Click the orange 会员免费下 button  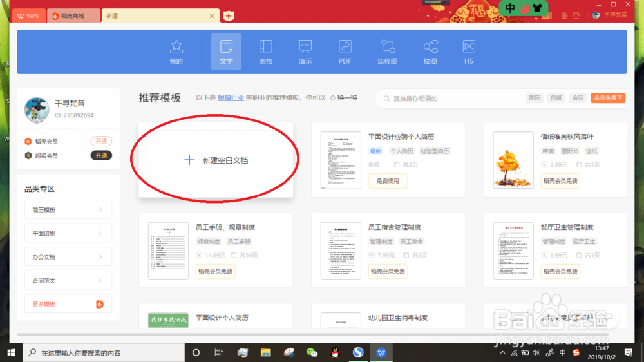(x=608, y=98)
